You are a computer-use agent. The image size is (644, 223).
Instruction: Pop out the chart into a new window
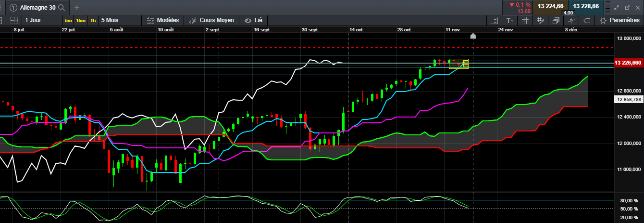pyautogui.click(x=627, y=7)
